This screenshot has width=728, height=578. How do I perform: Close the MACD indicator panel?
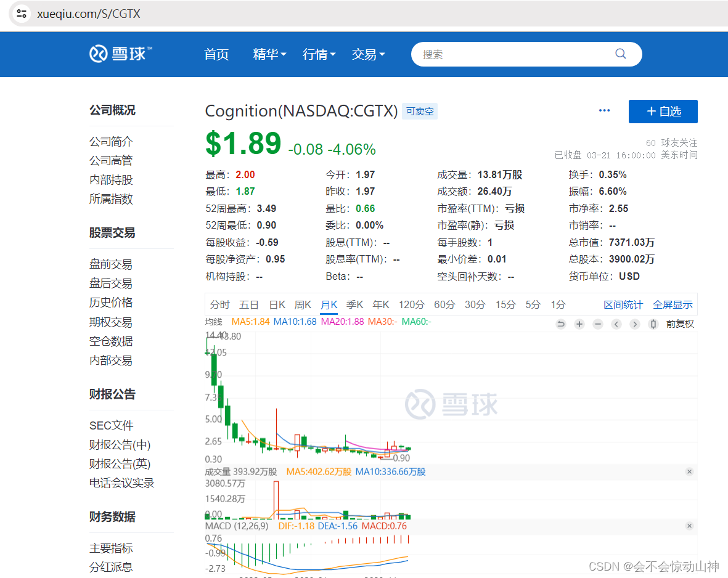[689, 526]
